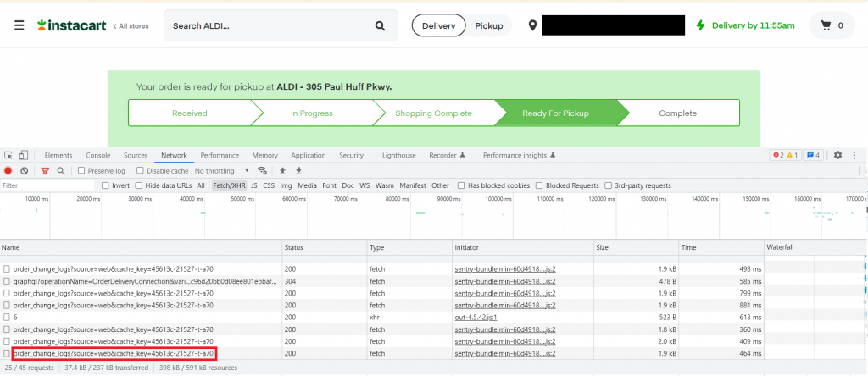
Task: Filter requests by Doc type
Action: click(348, 185)
